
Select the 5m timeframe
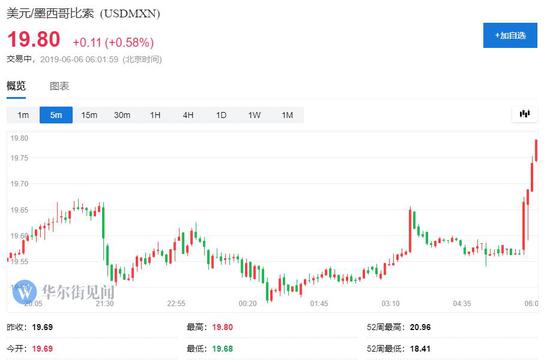tap(56, 115)
